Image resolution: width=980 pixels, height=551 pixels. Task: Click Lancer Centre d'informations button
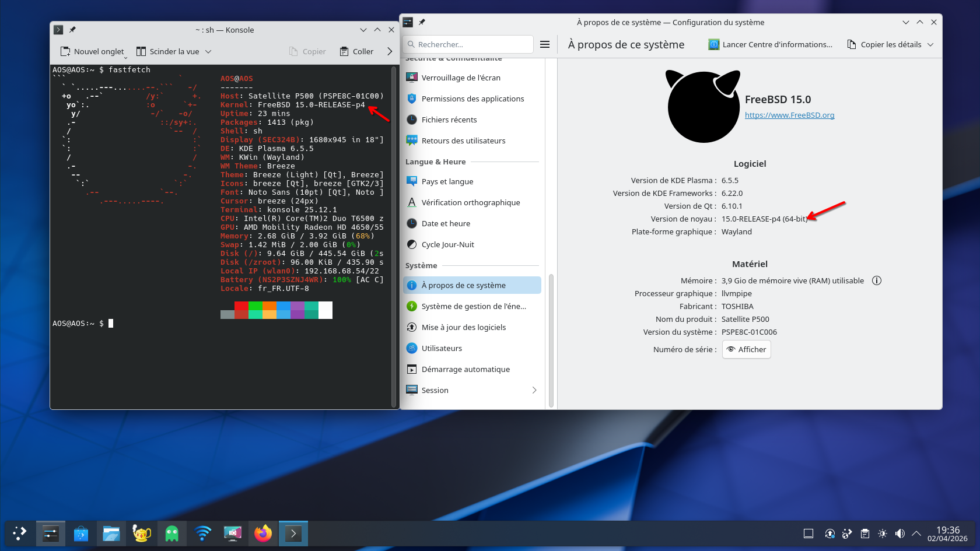tap(770, 44)
